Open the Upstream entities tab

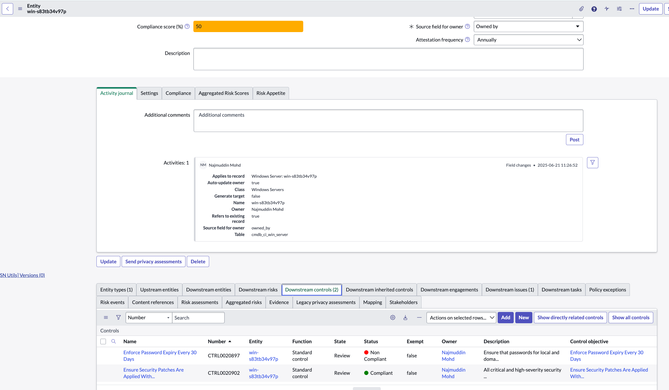pos(159,290)
